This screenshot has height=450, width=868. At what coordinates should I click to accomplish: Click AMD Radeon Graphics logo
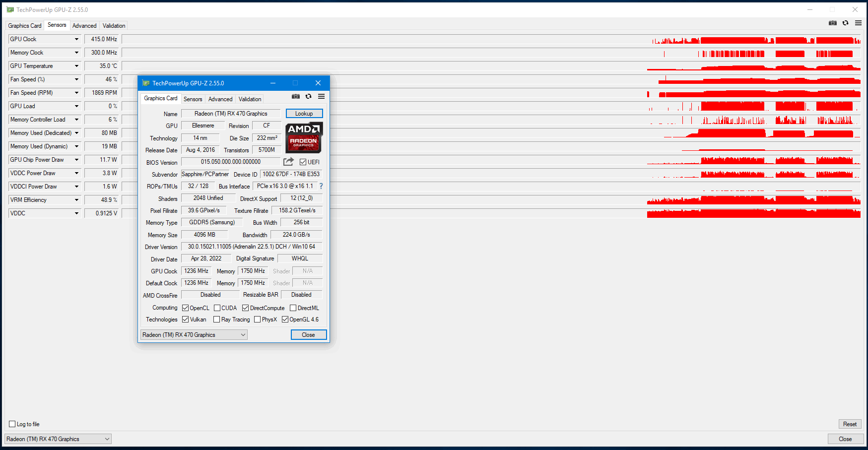tap(304, 137)
